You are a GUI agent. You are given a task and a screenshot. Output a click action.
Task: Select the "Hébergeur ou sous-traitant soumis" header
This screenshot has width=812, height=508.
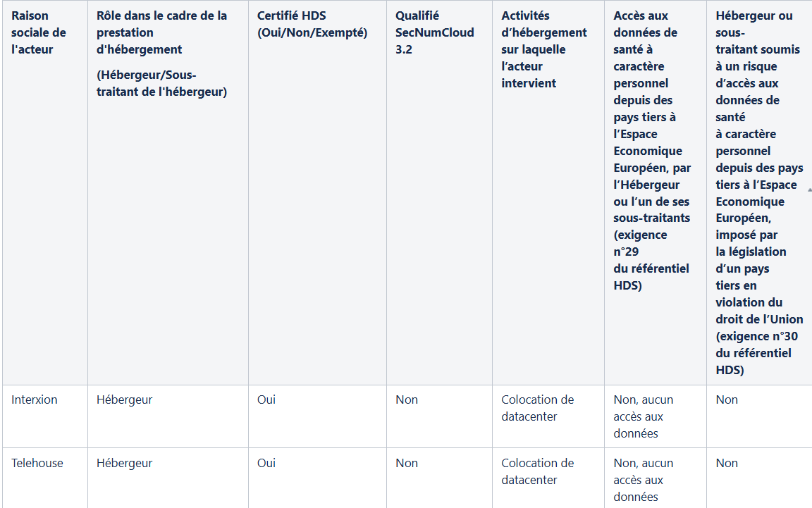click(x=759, y=192)
